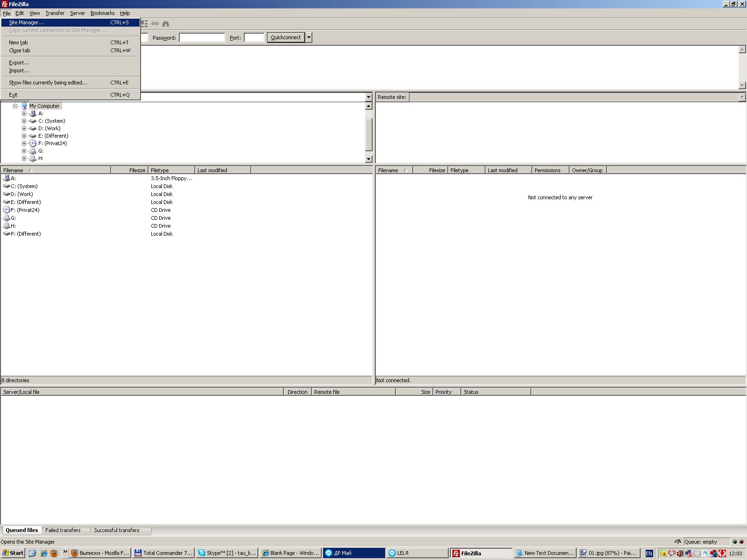This screenshot has height=560, width=747.
Task: Switch to Total Commander in the taskbar
Action: (163, 553)
